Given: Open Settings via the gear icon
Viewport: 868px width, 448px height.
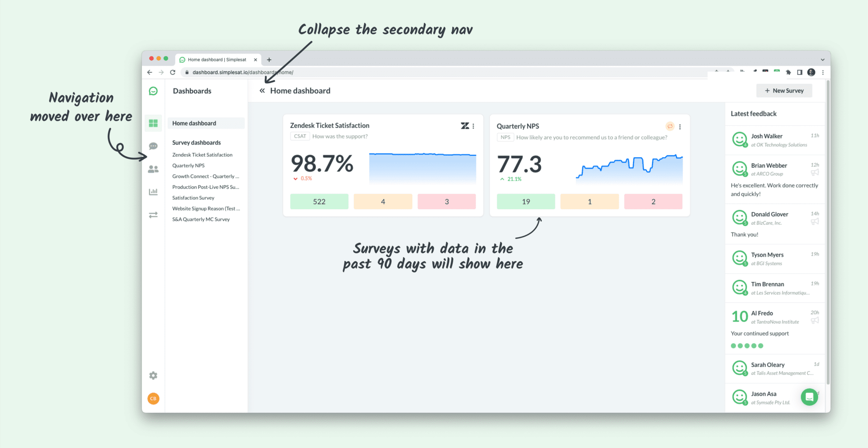Looking at the screenshot, I should pyautogui.click(x=153, y=375).
